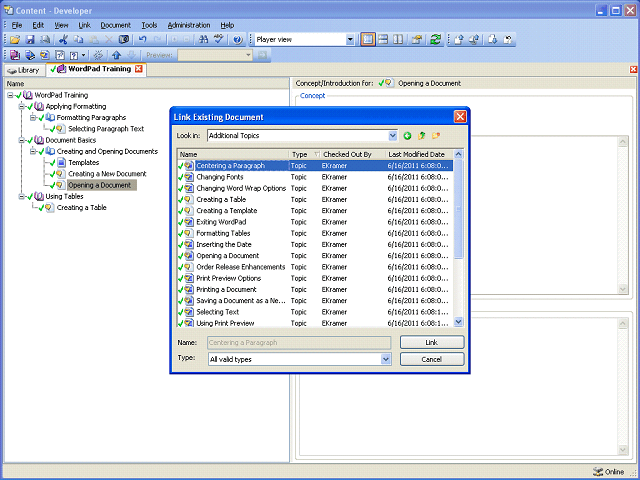Open the File menu
The height and width of the screenshot is (480, 640).
pos(17,25)
